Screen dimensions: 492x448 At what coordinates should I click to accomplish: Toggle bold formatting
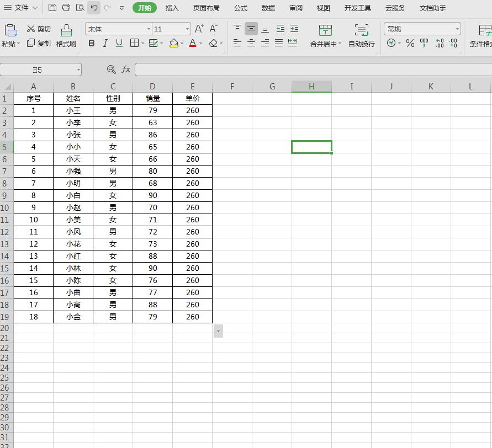pos(91,43)
